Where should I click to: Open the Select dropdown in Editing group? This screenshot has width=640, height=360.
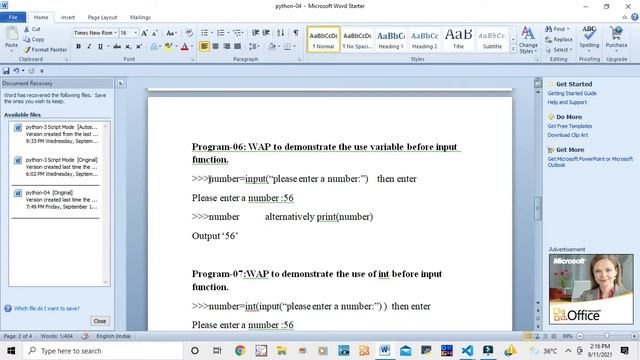tap(559, 50)
